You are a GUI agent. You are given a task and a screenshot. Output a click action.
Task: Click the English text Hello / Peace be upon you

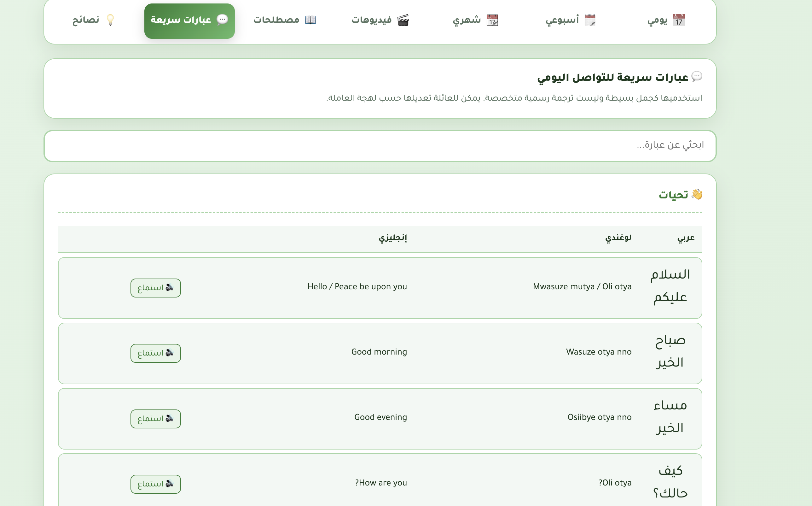tap(357, 287)
